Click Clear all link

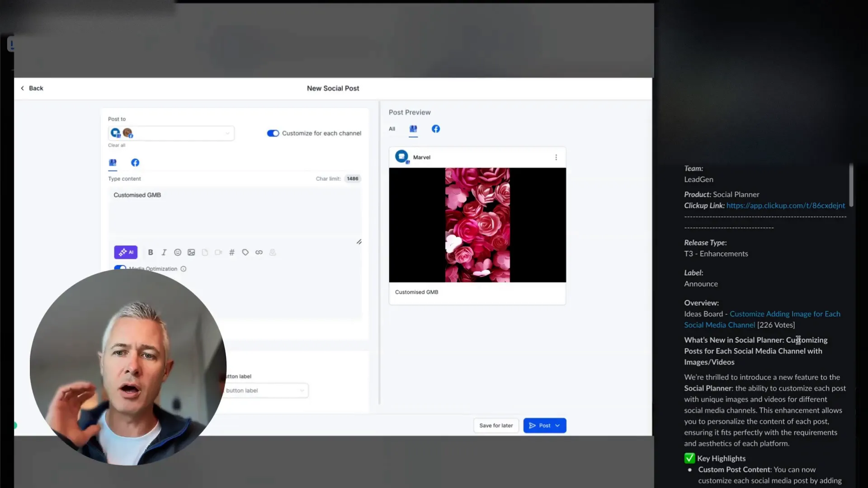117,145
